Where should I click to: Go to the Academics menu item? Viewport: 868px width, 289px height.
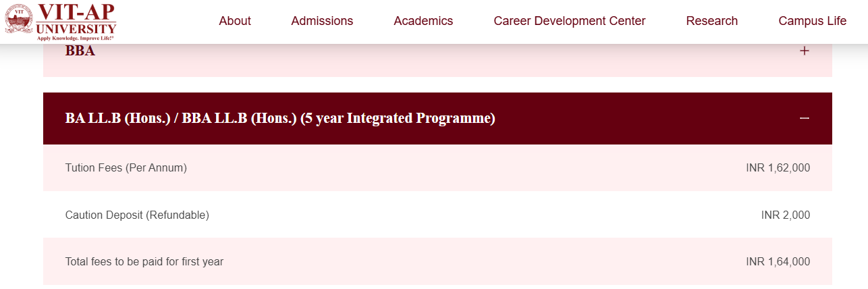(423, 21)
